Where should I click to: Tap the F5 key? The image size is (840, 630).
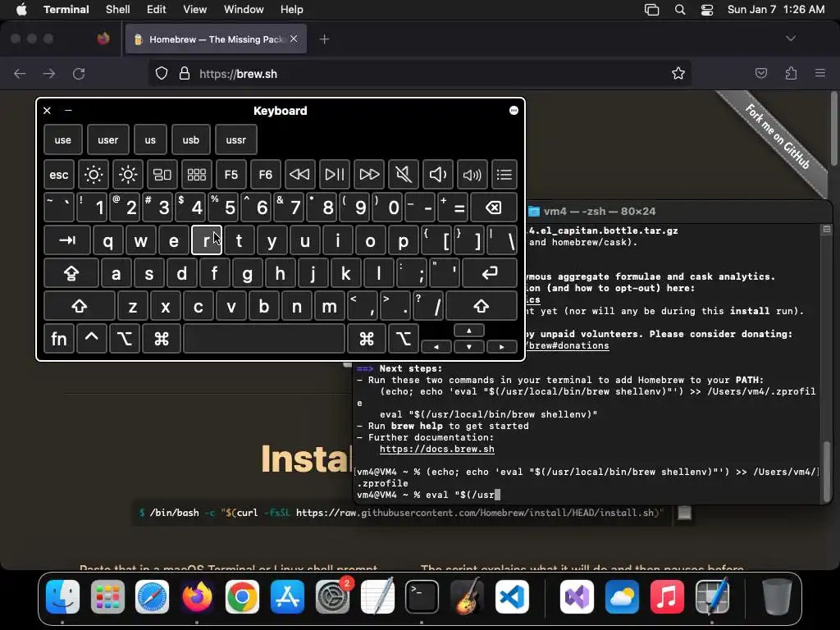pos(231,175)
